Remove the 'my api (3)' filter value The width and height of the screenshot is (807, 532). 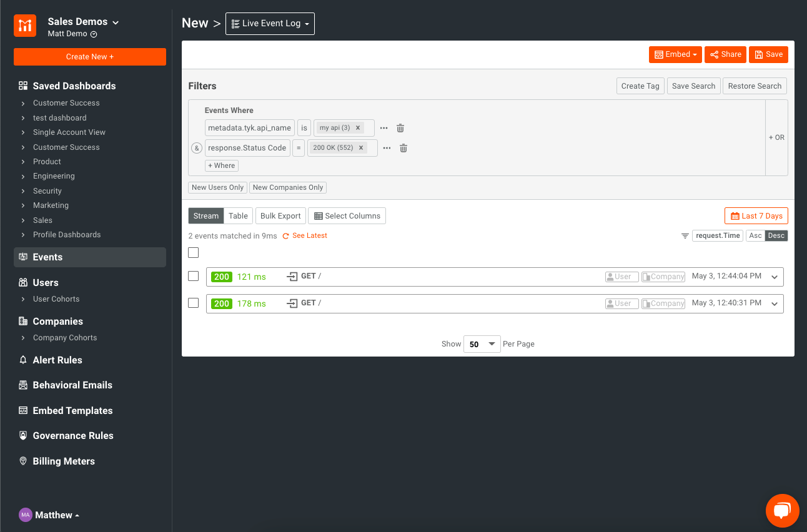tap(358, 128)
